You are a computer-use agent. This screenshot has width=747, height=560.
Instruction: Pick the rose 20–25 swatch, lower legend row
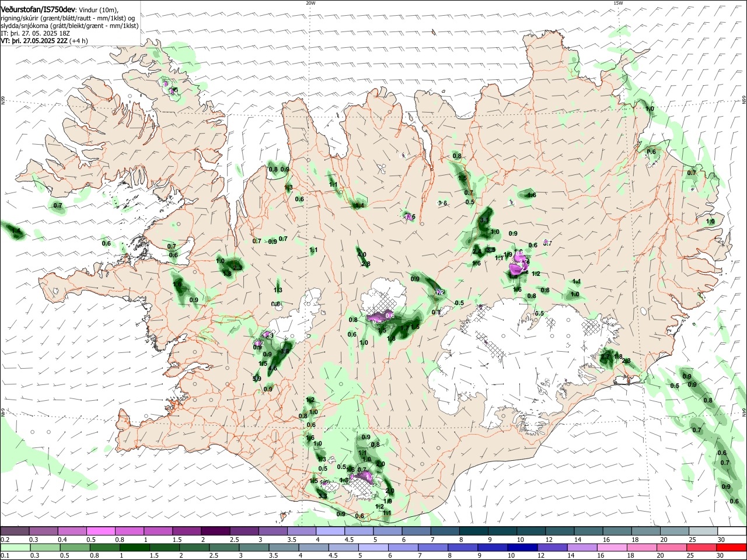pos(672,548)
